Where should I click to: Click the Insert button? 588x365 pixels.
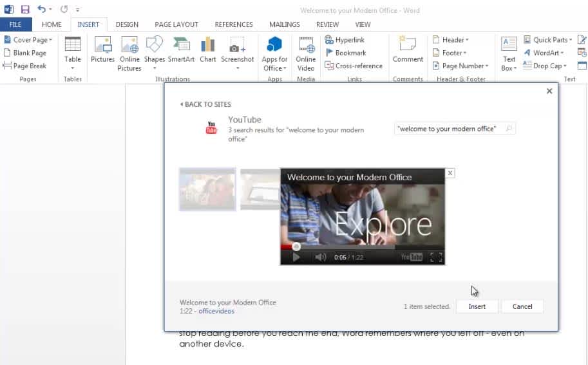click(477, 306)
